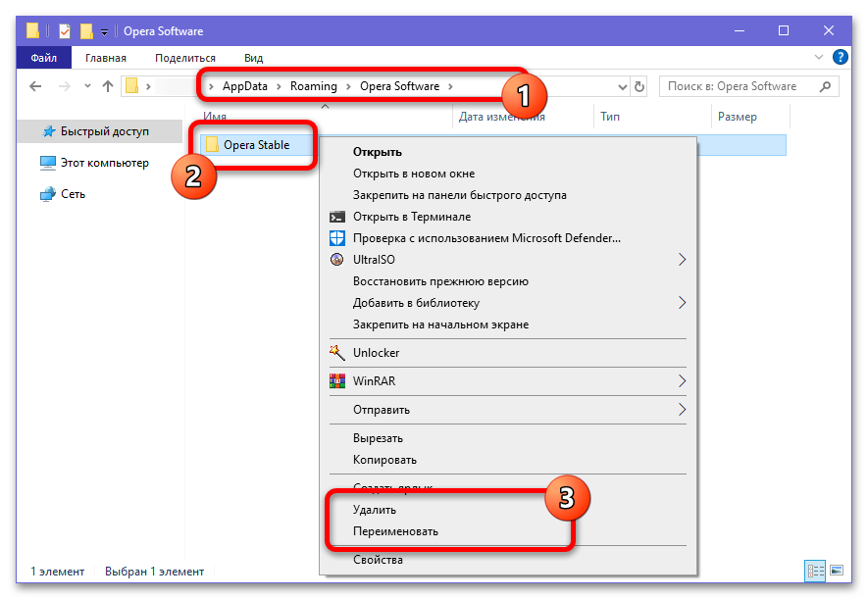Screen dimensions: 868x599
Task: Select Быстрый доступ in navigation pane
Action: [100, 131]
